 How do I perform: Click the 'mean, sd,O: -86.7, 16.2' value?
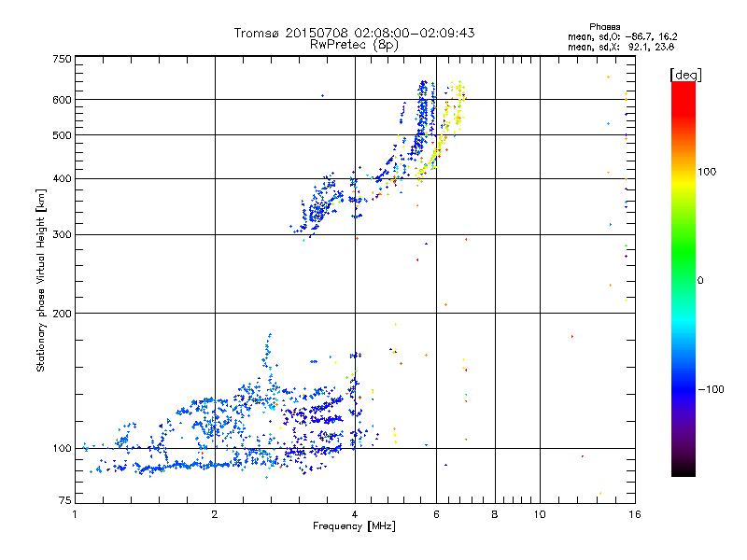click(623, 36)
